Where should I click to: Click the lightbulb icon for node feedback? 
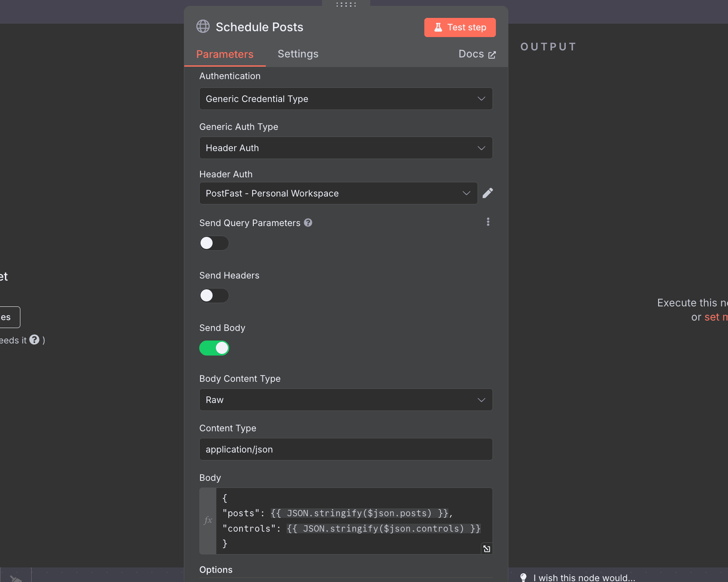[523, 577]
